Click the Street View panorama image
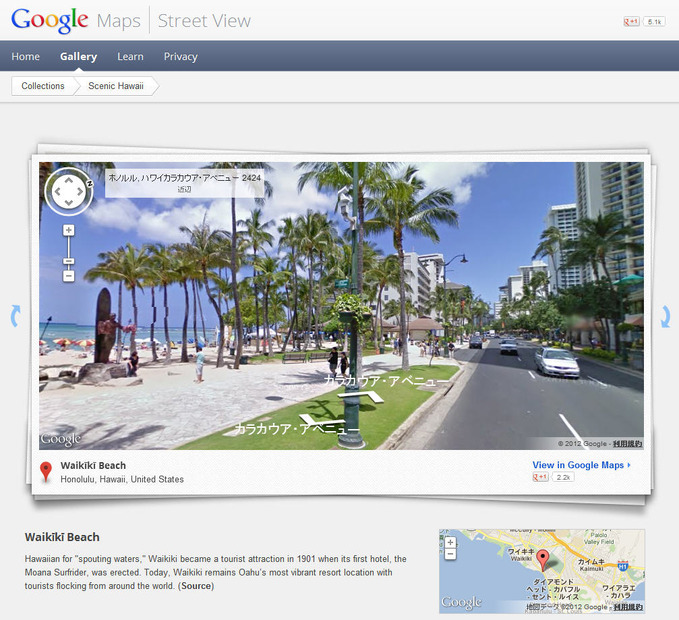 341,306
